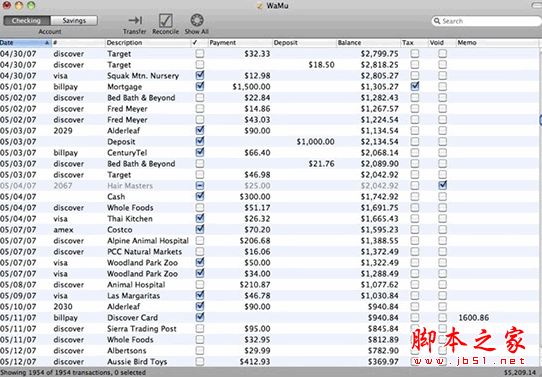The width and height of the screenshot is (542, 377).
Task: Select the Squak Mtn. Nursery description
Action: point(143,76)
